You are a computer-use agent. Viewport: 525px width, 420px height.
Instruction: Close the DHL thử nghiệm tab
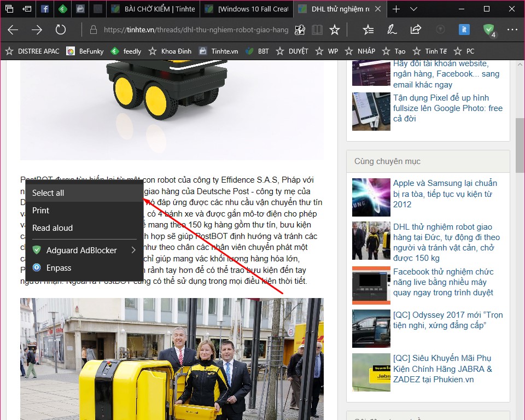378,9
